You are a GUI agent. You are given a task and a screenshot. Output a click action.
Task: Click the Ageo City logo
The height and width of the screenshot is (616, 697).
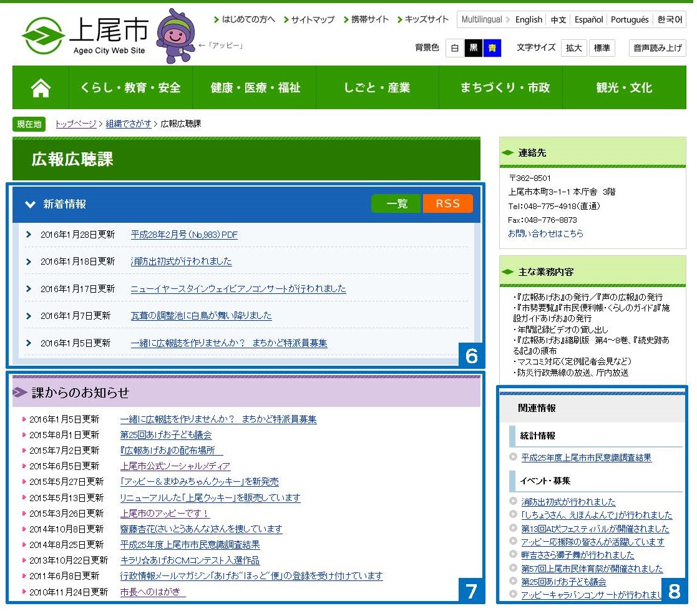85,36
